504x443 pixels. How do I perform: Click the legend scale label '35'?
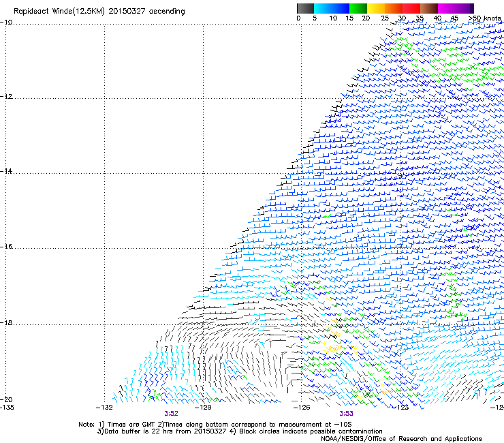coord(420,18)
